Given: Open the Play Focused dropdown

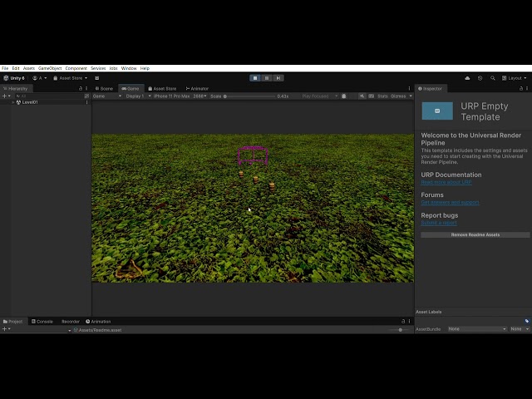Looking at the screenshot, I should click(x=319, y=96).
